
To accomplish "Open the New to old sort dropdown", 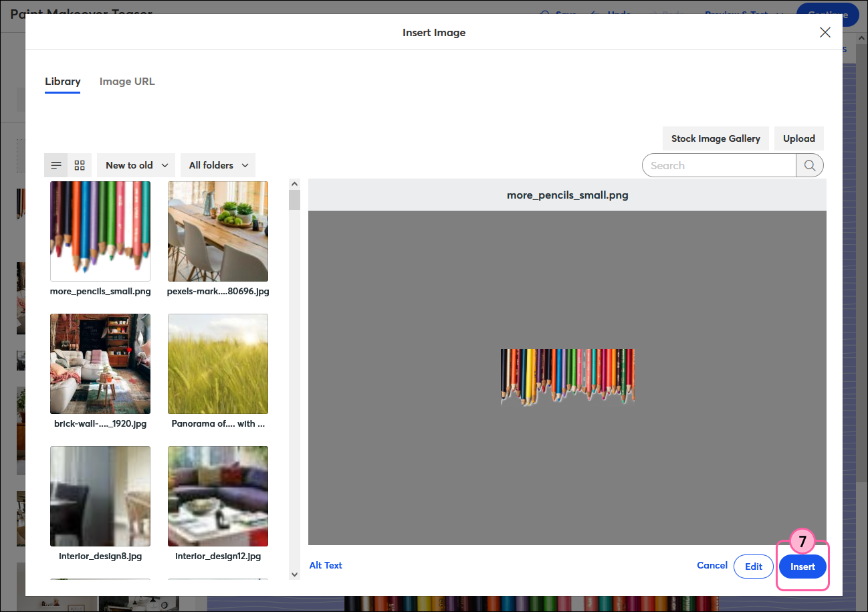I will click(136, 165).
